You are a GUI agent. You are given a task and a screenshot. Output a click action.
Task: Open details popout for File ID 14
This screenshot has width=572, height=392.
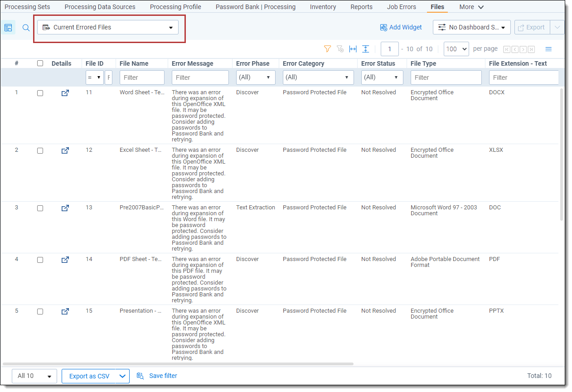coord(65,260)
